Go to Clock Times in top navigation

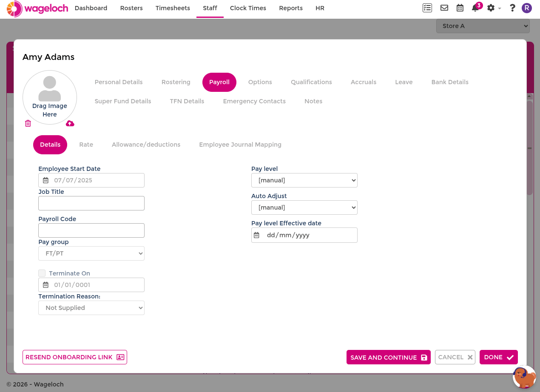pos(248,8)
